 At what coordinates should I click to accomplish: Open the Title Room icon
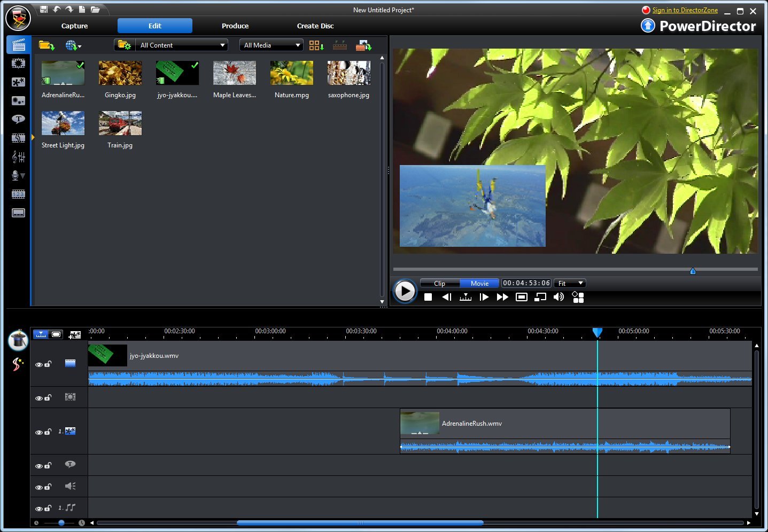19,119
